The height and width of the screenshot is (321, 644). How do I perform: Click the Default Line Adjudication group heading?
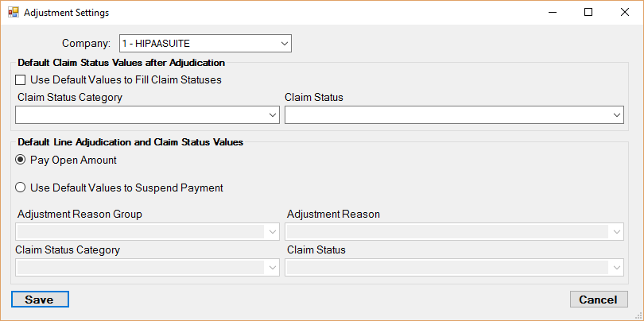coord(130,142)
